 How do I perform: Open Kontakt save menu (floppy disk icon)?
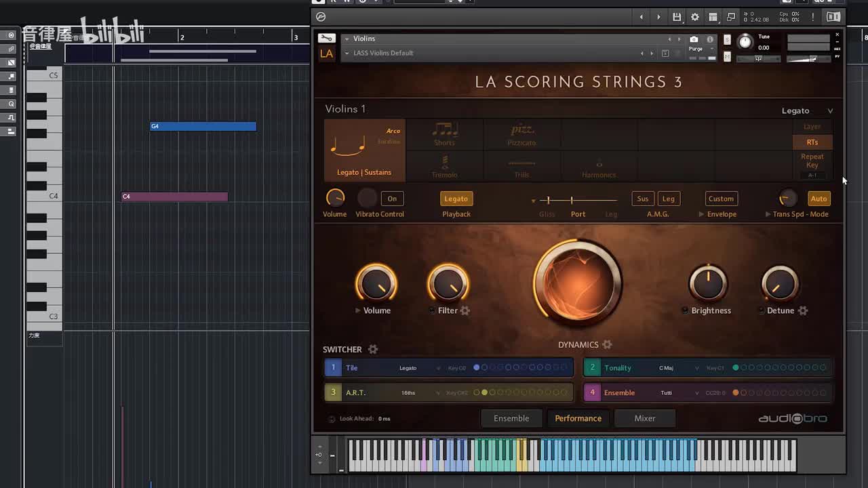click(x=677, y=17)
